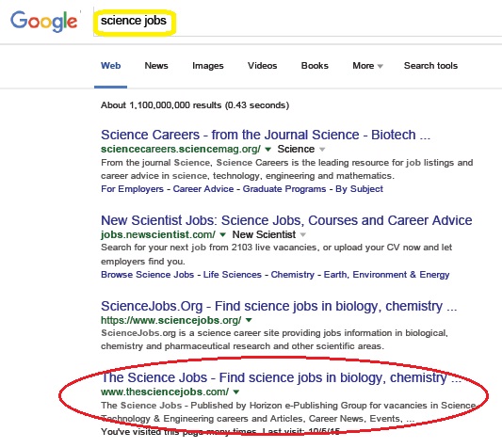Switch to the Books tab

[x=315, y=66]
